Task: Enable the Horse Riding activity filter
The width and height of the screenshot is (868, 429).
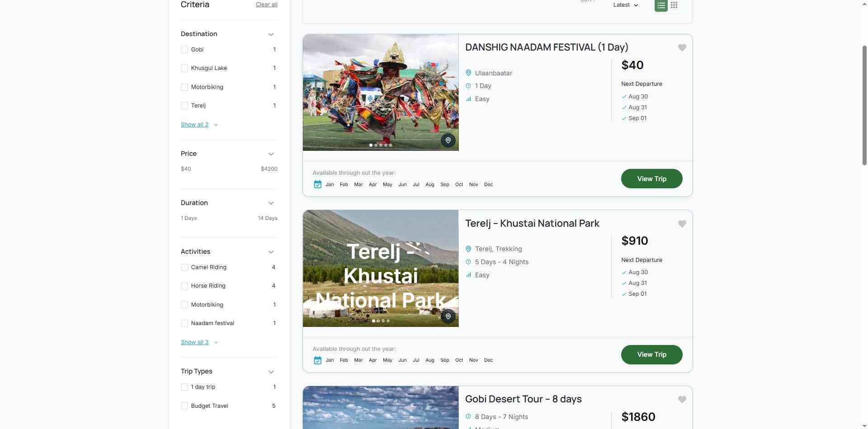Action: 184,286
